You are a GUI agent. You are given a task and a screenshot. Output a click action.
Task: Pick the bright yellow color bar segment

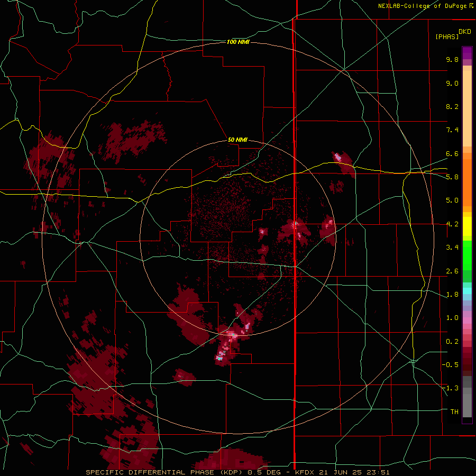(x=467, y=226)
